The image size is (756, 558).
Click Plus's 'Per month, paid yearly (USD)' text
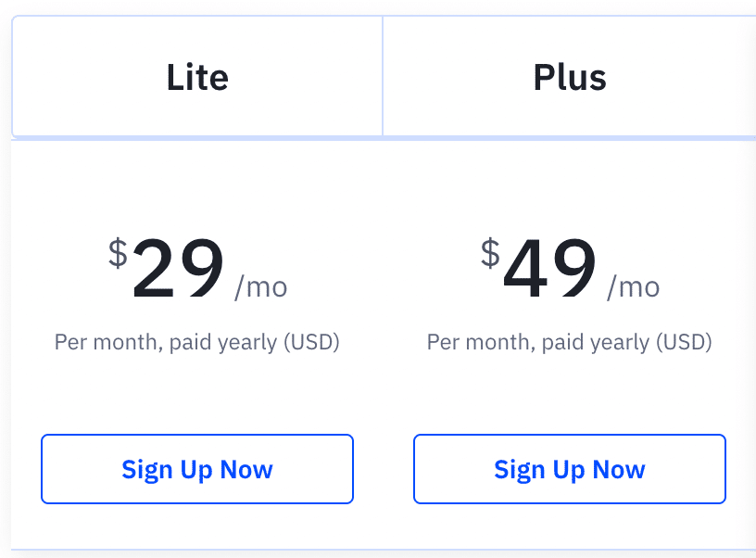pos(570,343)
